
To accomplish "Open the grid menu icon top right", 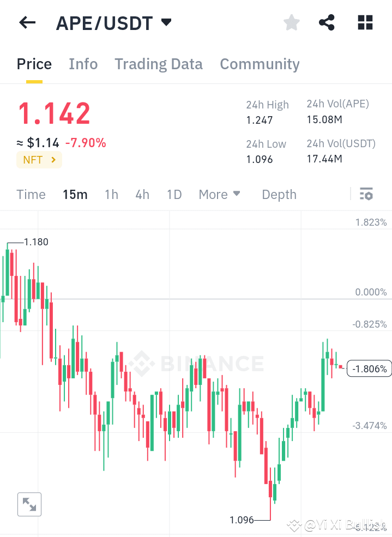I will [x=364, y=22].
